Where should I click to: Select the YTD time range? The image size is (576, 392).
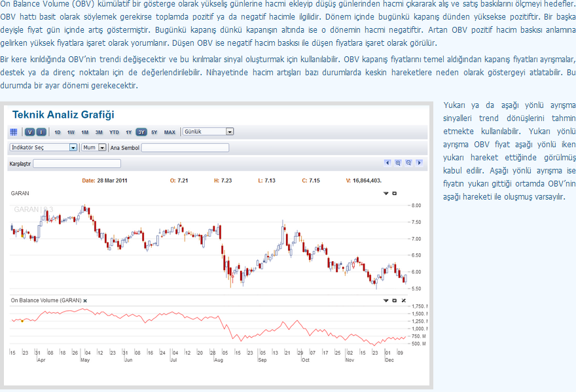114,132
